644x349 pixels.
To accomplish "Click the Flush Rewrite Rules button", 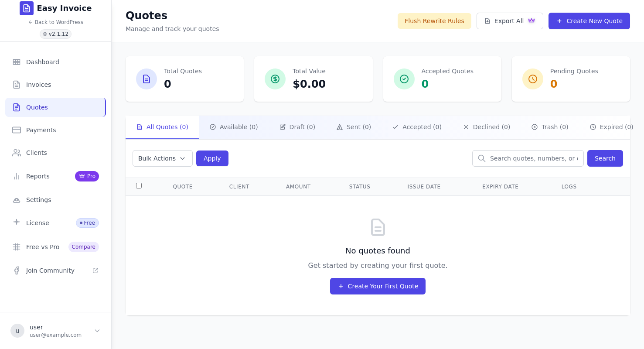I will (434, 21).
